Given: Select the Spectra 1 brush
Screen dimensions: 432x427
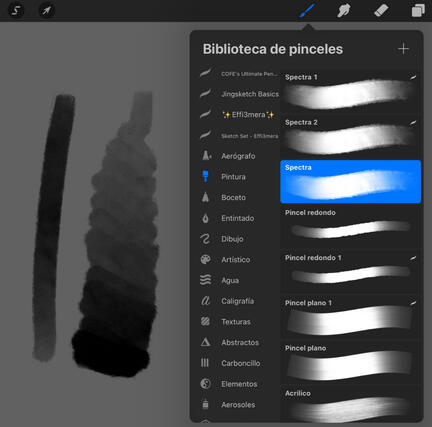Looking at the screenshot, I should tap(350, 91).
